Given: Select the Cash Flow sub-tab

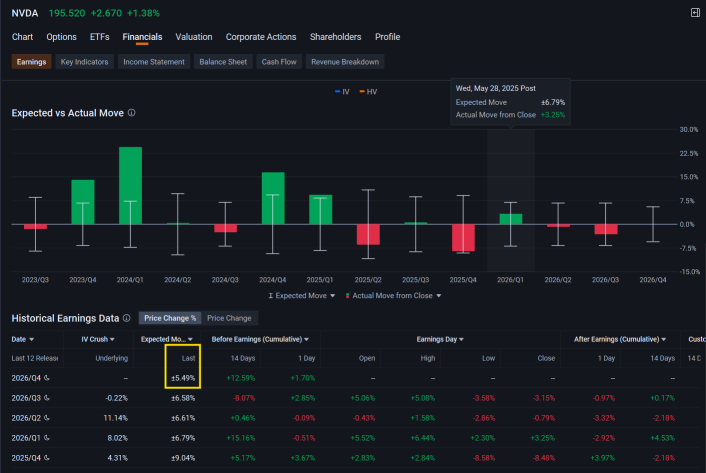Looking at the screenshot, I should pos(279,62).
